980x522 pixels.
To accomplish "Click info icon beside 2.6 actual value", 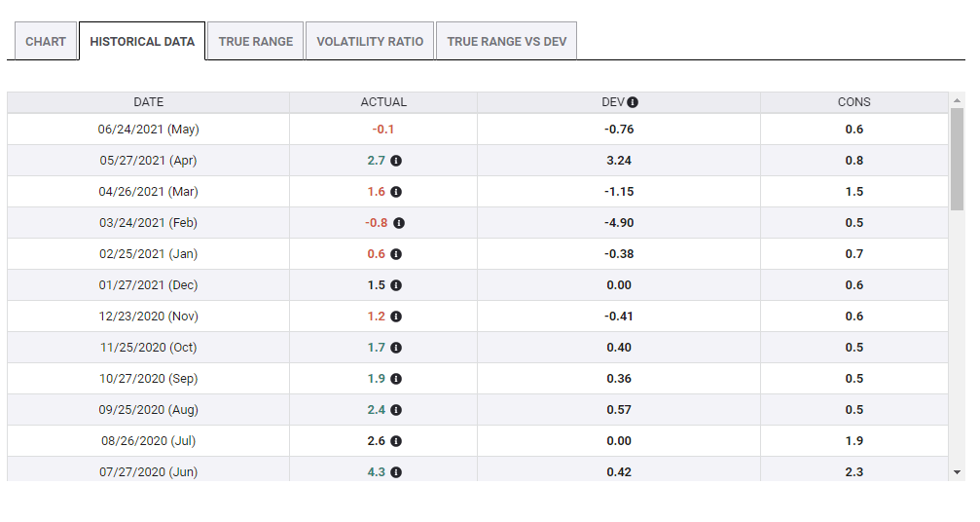I will point(397,441).
